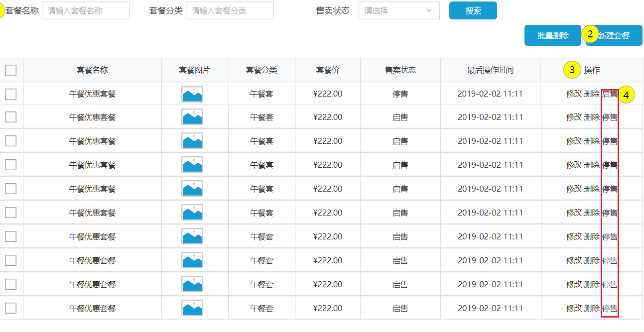Click the image icon in the last row

click(192, 308)
